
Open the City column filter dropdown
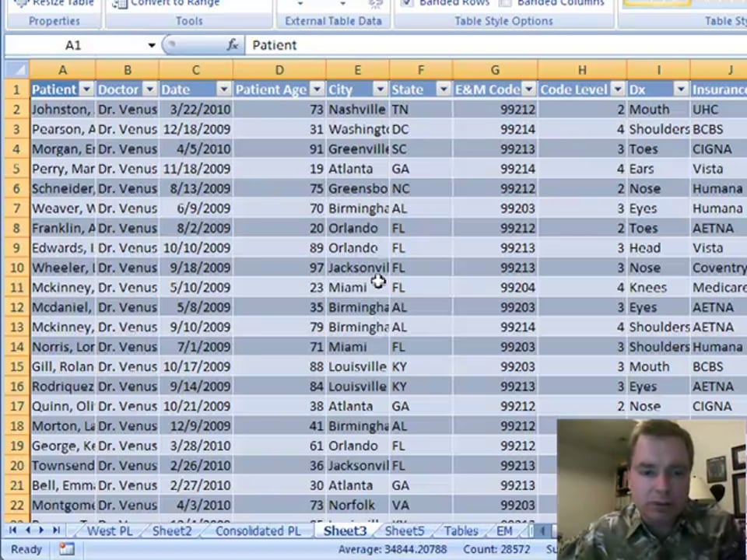(x=381, y=89)
